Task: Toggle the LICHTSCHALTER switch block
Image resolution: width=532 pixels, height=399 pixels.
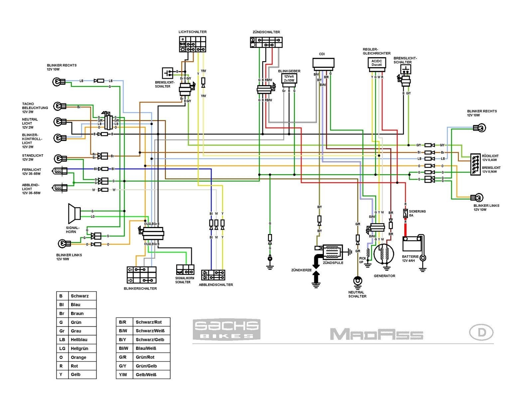Action: 192,45
